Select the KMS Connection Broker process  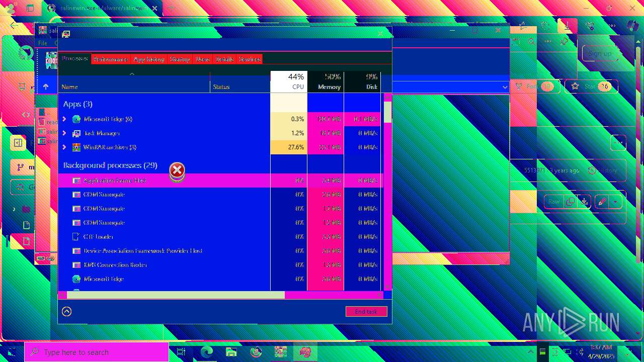(220, 264)
